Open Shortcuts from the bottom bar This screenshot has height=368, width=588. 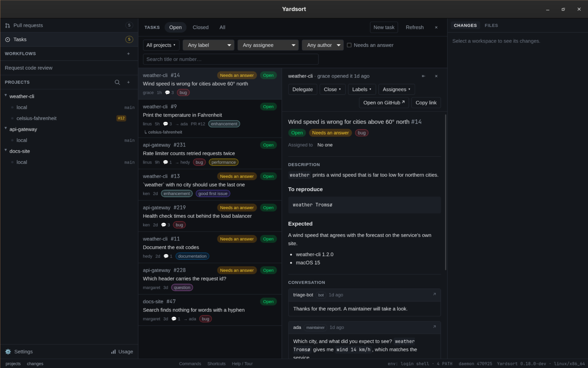tap(216, 364)
